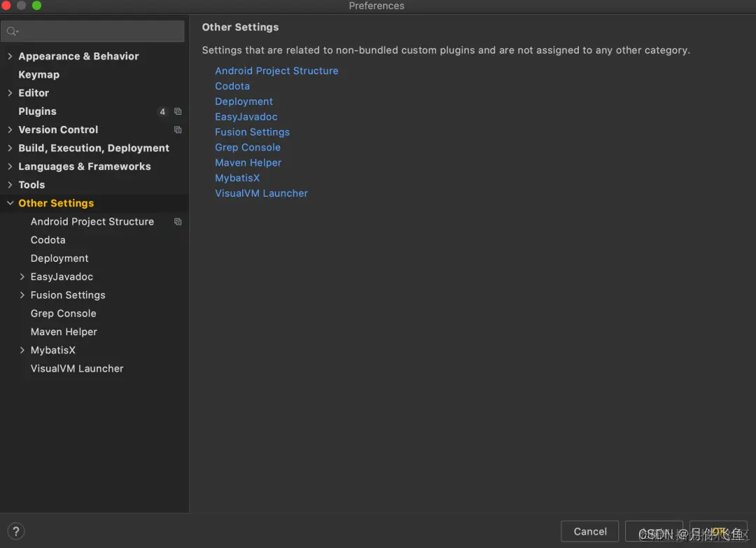Select Plugins in the sidebar
Image resolution: width=756 pixels, height=548 pixels.
coord(38,111)
